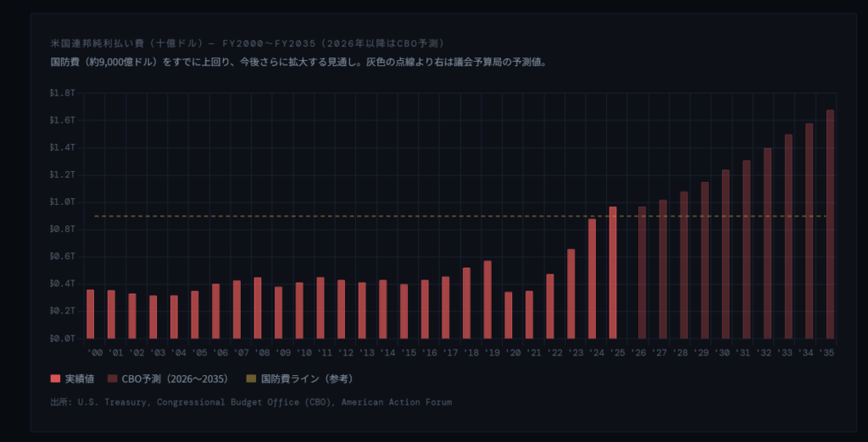868x442 pixels.
Task: Click the '30 forecast bar
Action: [726, 254]
